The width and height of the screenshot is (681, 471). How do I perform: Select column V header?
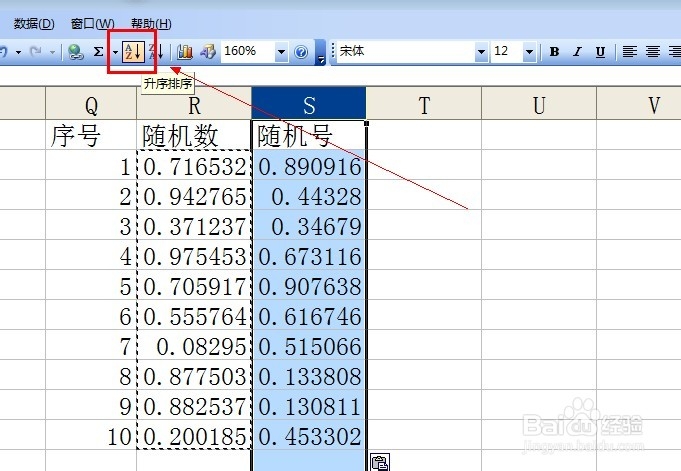(639, 103)
